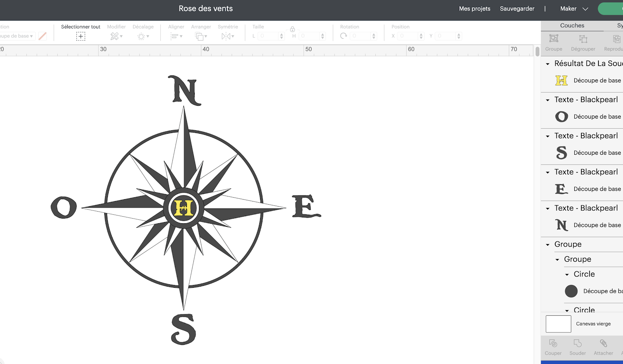Click the Groupe icon in Couches panel
This screenshot has width=623, height=364.
click(x=554, y=38)
